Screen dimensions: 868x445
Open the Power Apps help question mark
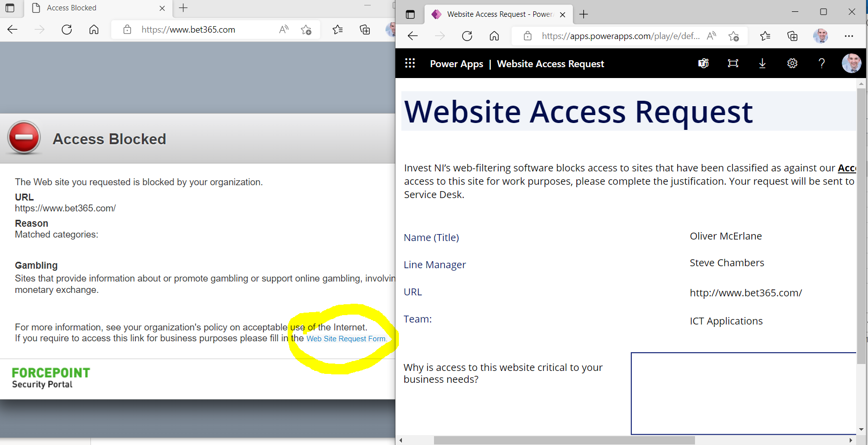(822, 63)
